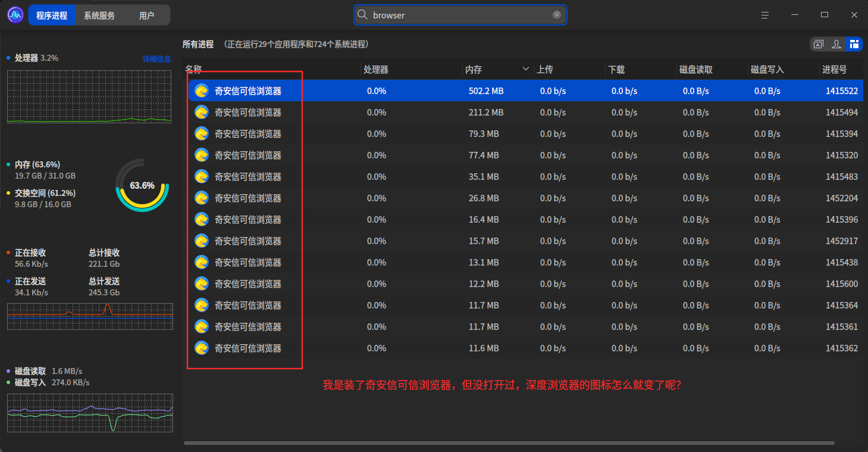Click browser icon in row with 502.2 MB

[x=202, y=91]
